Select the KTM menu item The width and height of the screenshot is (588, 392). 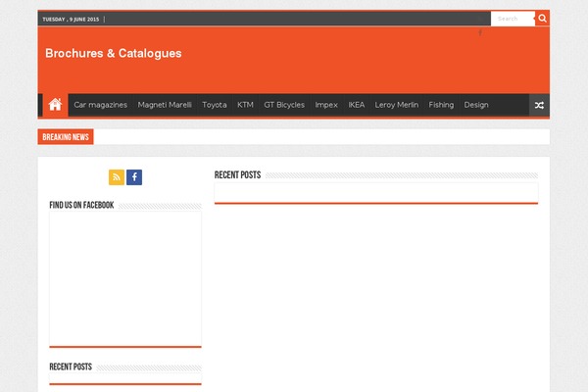pos(245,105)
